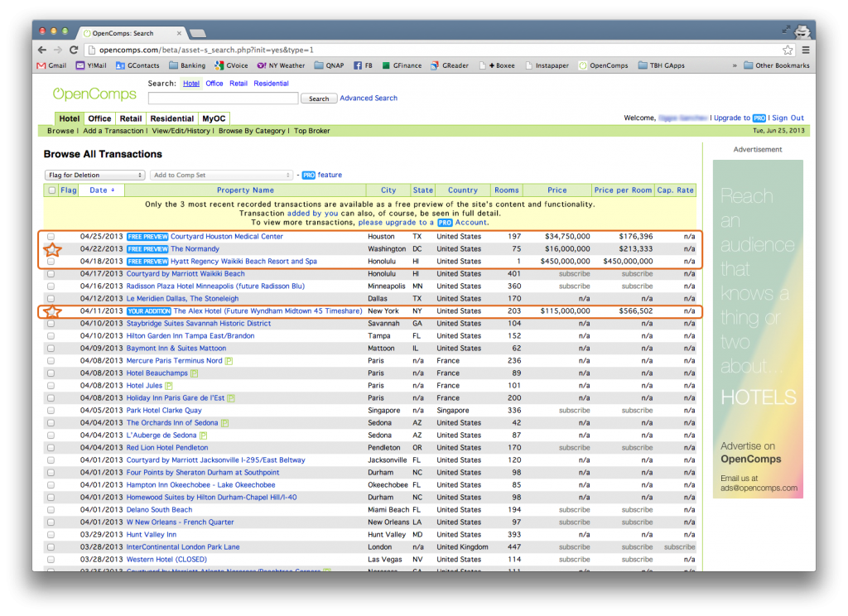848x616 pixels.
Task: Open the GVoice bookmark
Action: (231, 65)
